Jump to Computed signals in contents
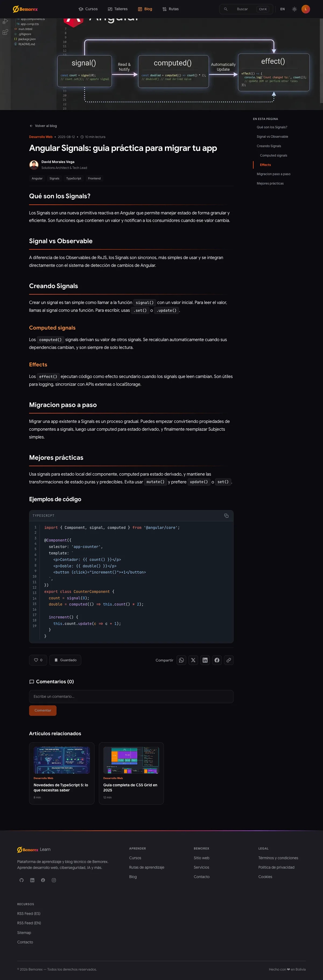The image size is (323, 980). click(x=273, y=155)
